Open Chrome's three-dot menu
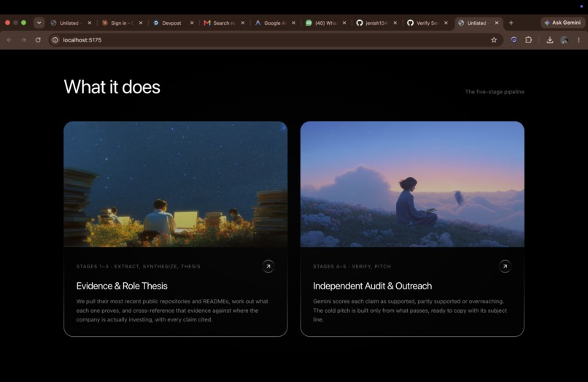588x382 pixels. 579,40
